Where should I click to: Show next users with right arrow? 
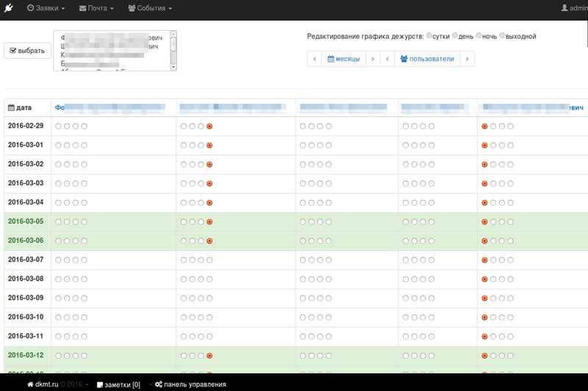[467, 59]
